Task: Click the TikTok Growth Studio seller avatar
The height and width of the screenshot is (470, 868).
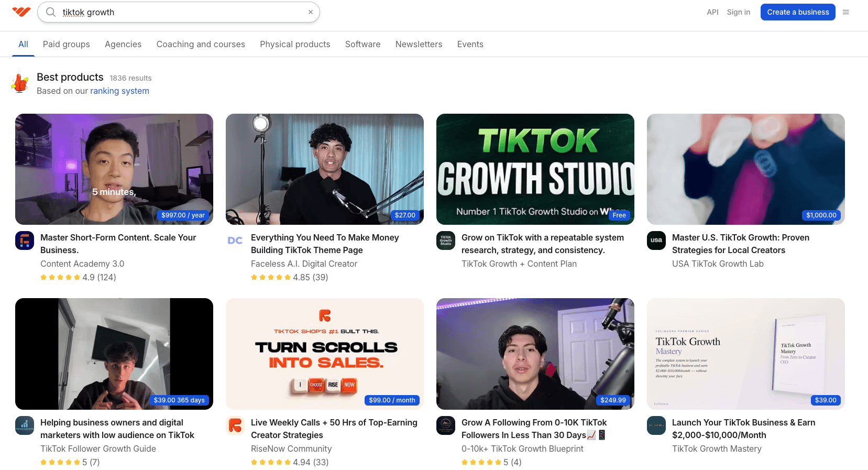Action: click(x=446, y=241)
